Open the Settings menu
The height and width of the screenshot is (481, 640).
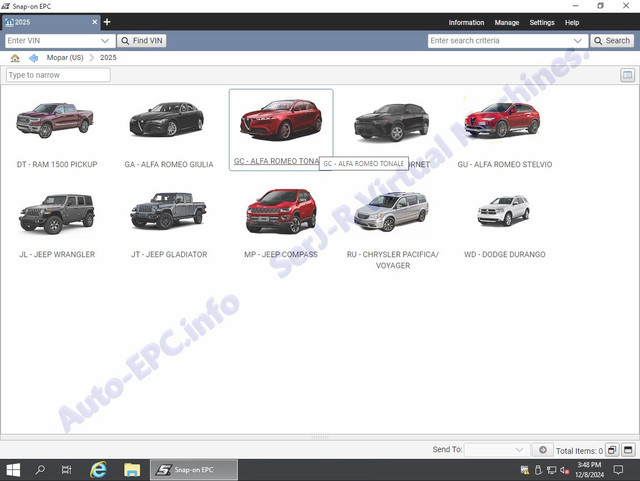point(542,22)
